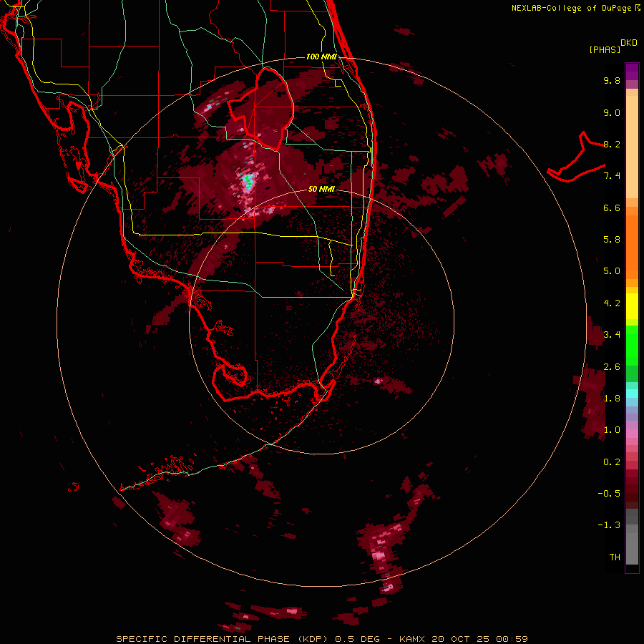Click the NEXLAB-College of DuPage watermark text
This screenshot has width=644, height=644.
point(576,8)
